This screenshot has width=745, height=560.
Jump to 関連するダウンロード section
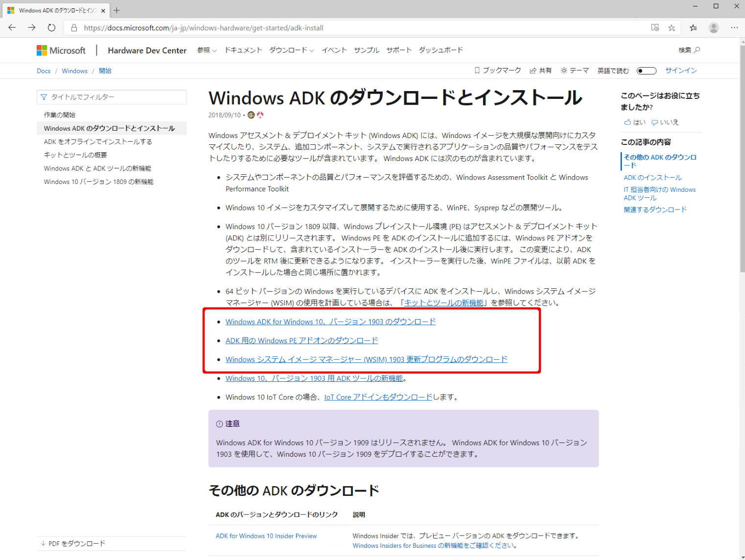point(655,210)
